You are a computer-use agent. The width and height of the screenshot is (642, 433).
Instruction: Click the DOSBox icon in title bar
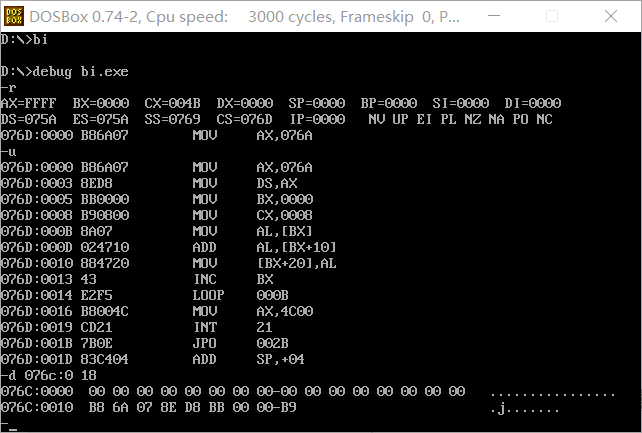click(14, 16)
